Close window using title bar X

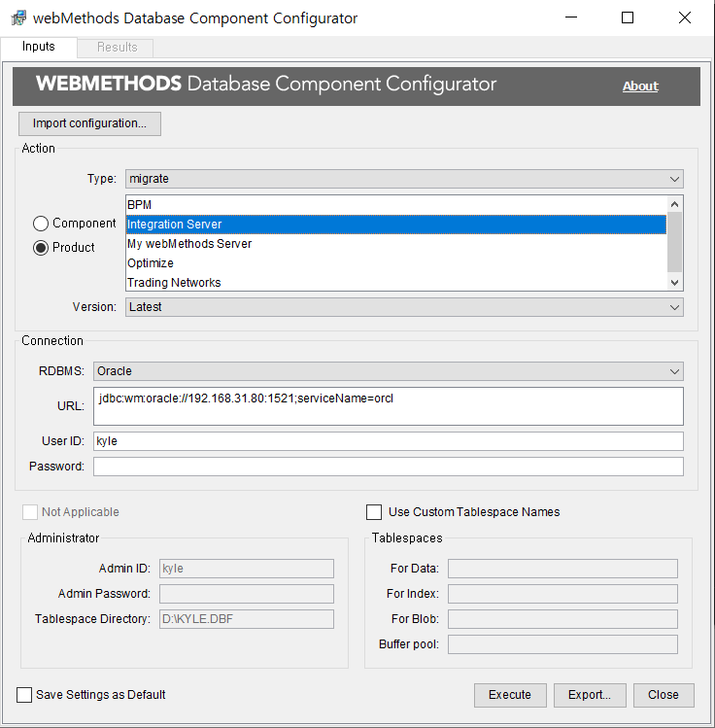tap(684, 17)
